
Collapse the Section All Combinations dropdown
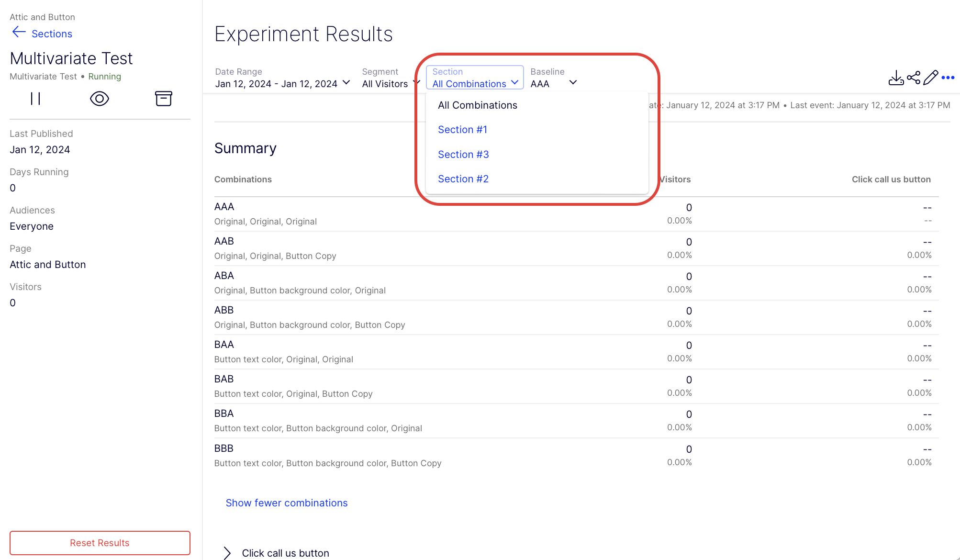(x=475, y=78)
